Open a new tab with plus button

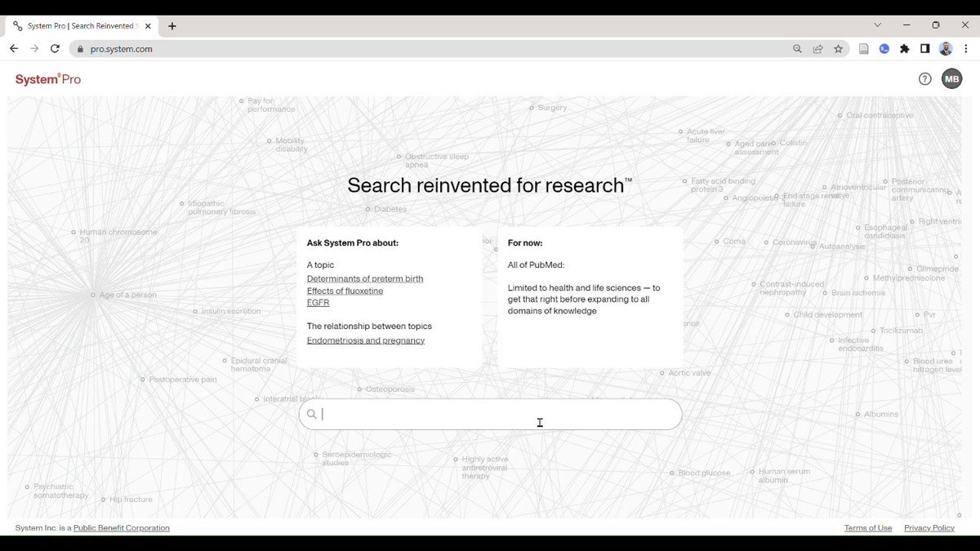pos(172,26)
